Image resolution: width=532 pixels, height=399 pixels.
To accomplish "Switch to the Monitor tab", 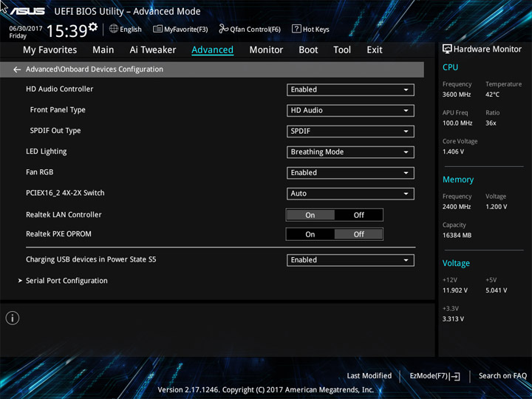I will 266,50.
